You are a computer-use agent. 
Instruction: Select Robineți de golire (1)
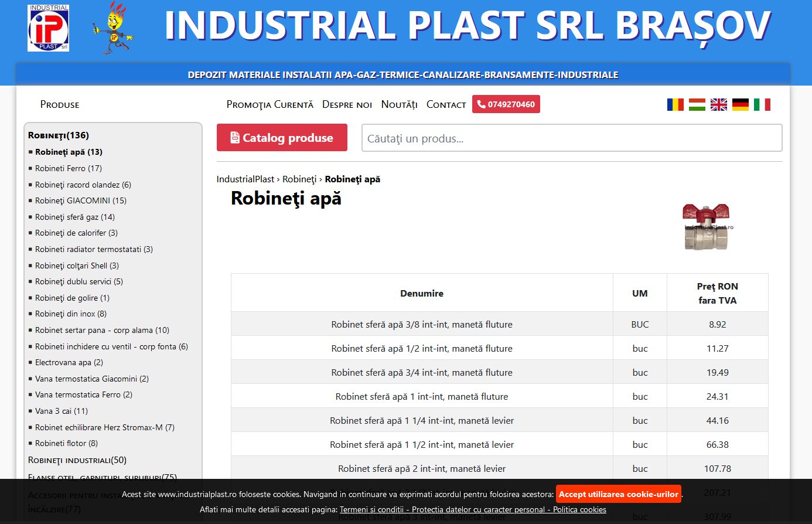[x=72, y=298]
